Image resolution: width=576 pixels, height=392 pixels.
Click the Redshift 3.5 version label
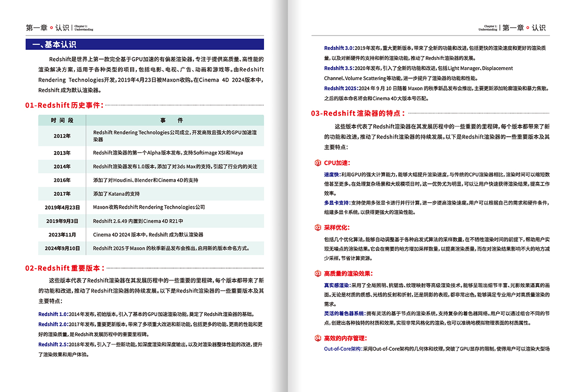339,68
